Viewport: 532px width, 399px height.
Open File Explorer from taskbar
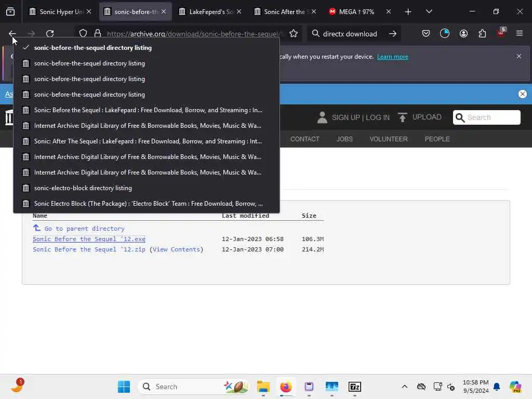click(x=263, y=387)
